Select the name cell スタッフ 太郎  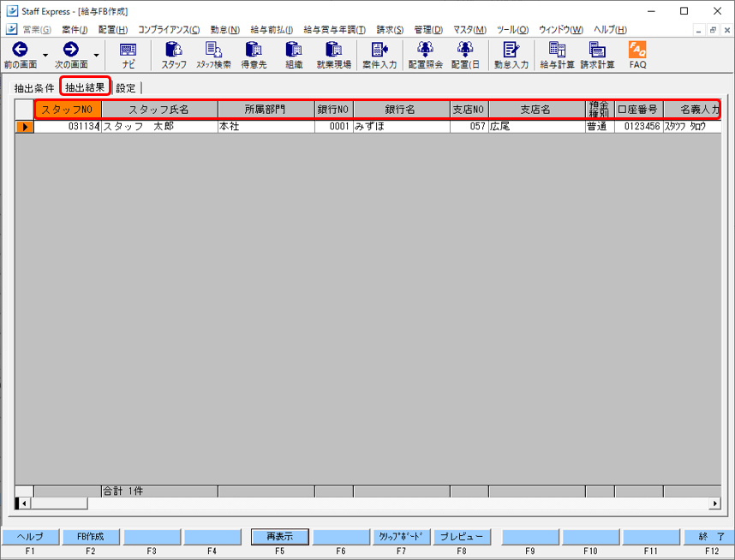pyautogui.click(x=159, y=127)
